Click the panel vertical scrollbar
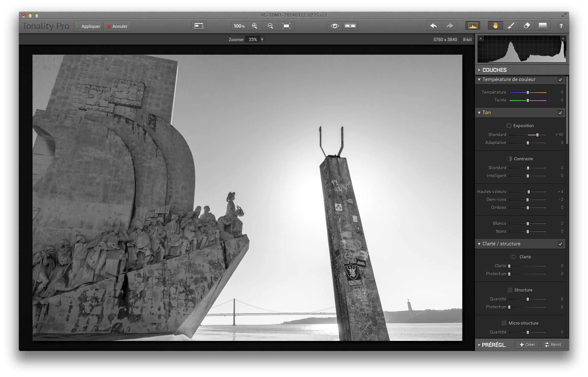 [x=567, y=110]
